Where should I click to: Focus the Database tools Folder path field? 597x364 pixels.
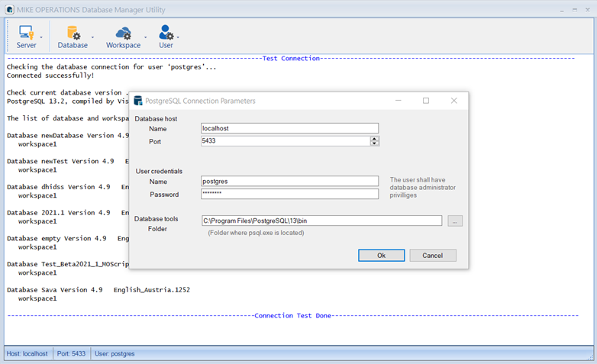coord(321,221)
